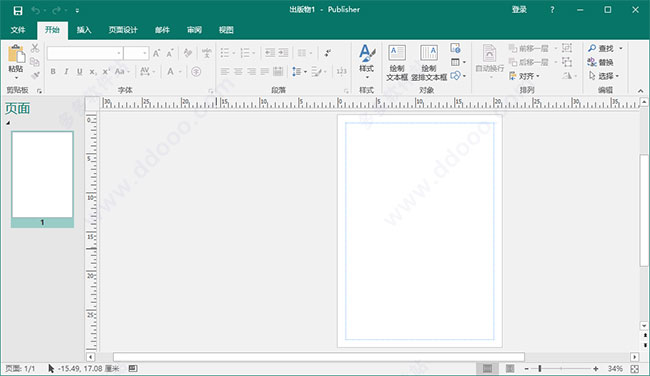
Task: Open the 样式 Styles gallery
Action: 366,61
